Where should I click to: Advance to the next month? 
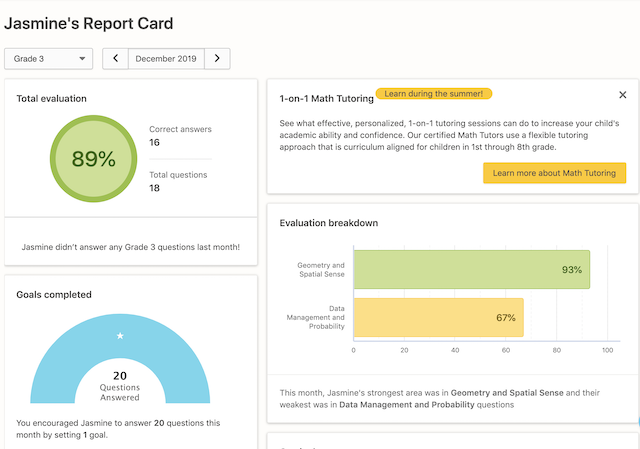217,59
